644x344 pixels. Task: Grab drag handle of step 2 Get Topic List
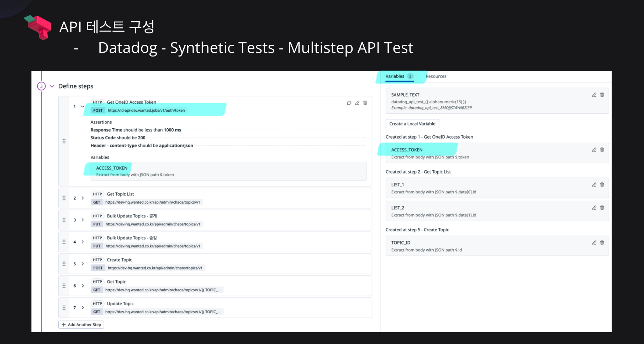click(64, 198)
